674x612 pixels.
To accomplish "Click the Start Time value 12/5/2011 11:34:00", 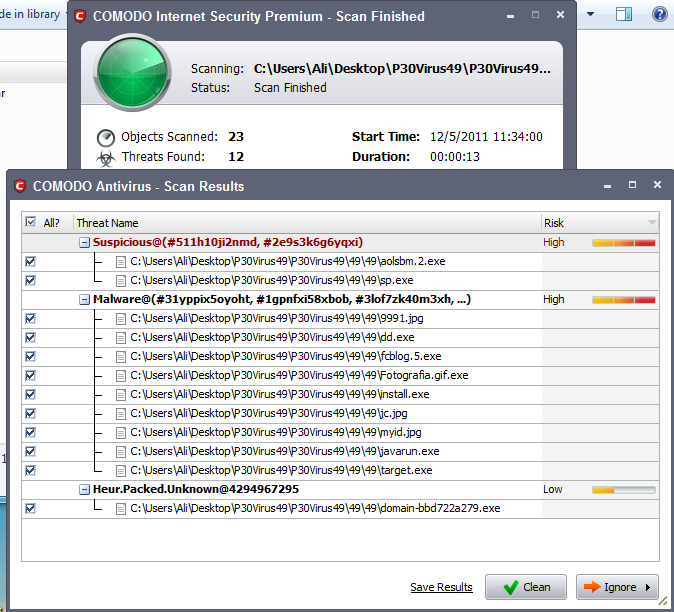I will pyautogui.click(x=486, y=137).
